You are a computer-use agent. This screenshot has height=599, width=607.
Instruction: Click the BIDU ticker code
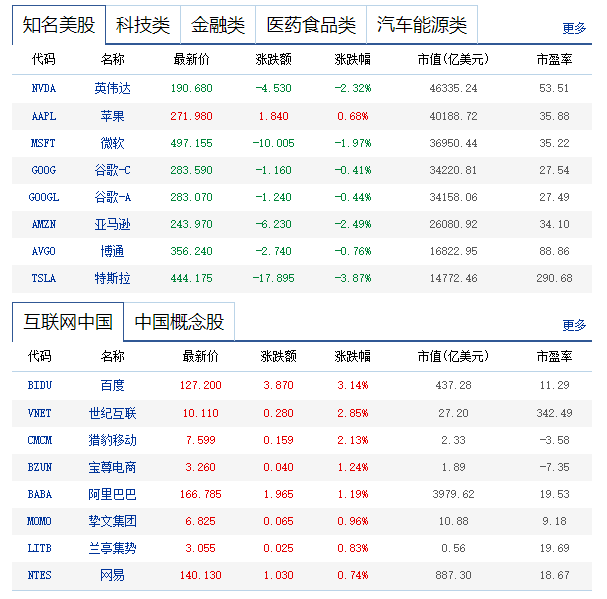click(39, 386)
